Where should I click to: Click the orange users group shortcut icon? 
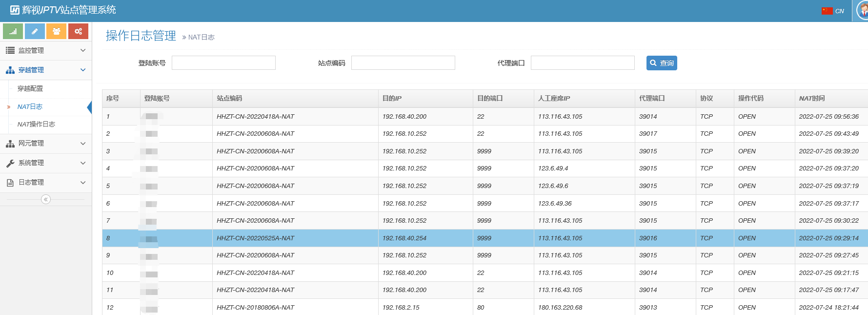tap(57, 31)
